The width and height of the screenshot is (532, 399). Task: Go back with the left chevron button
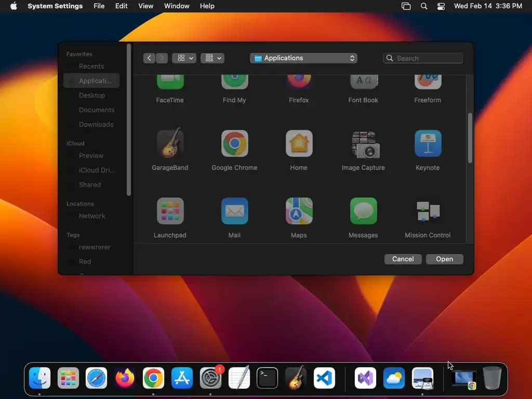point(149,58)
